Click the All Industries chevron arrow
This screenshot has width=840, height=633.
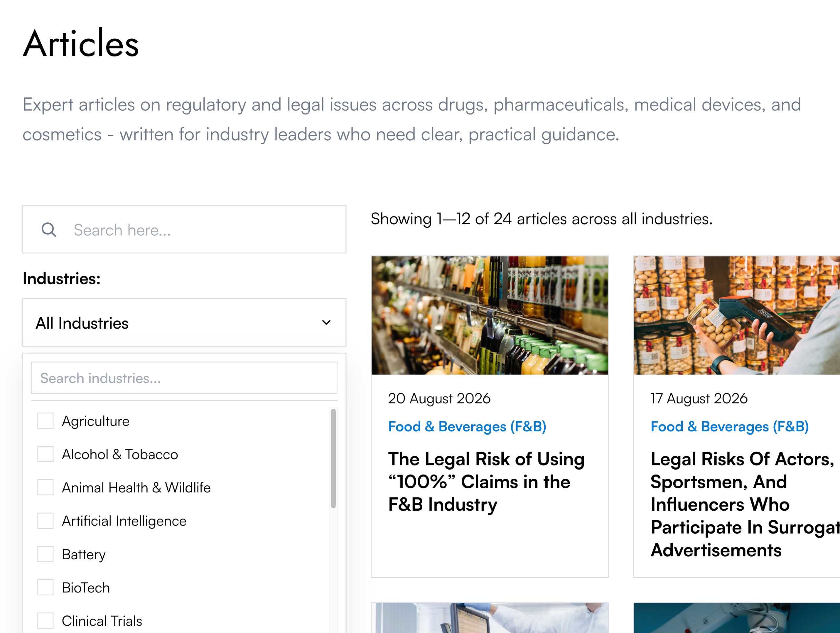(326, 323)
